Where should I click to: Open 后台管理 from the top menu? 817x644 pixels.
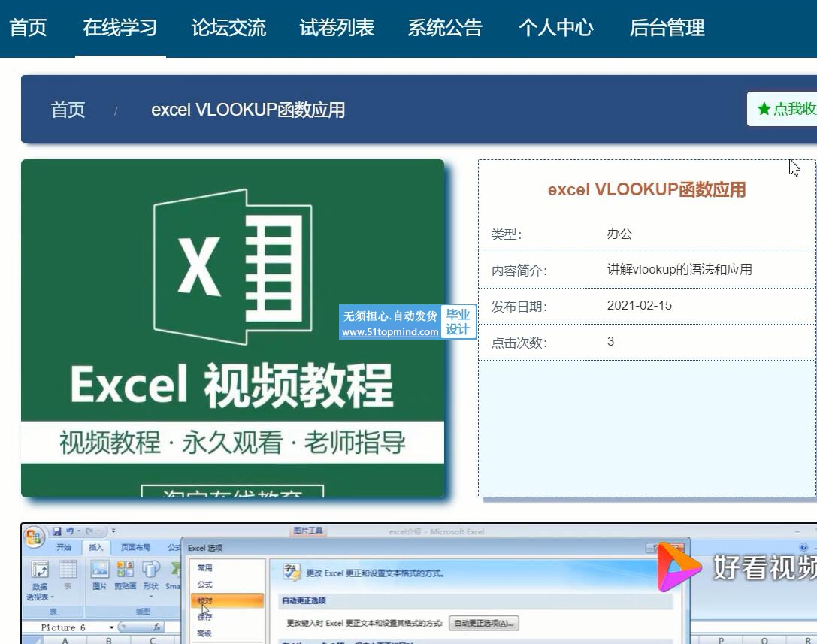[x=667, y=28]
